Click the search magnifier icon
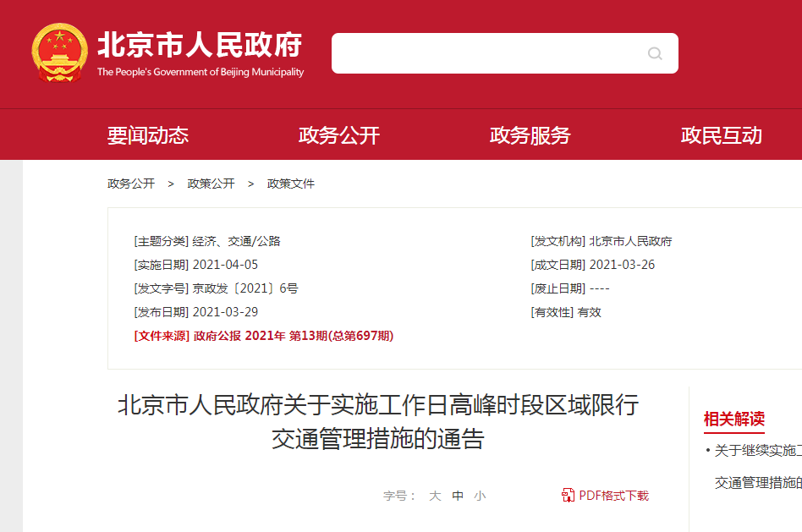This screenshot has height=532, width=802. pyautogui.click(x=655, y=53)
